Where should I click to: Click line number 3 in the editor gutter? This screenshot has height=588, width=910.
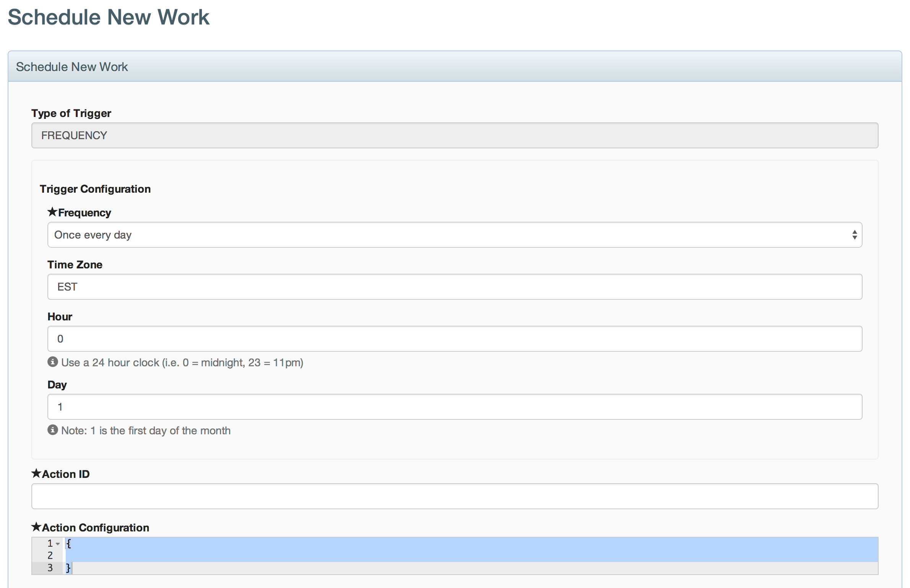tap(50, 568)
